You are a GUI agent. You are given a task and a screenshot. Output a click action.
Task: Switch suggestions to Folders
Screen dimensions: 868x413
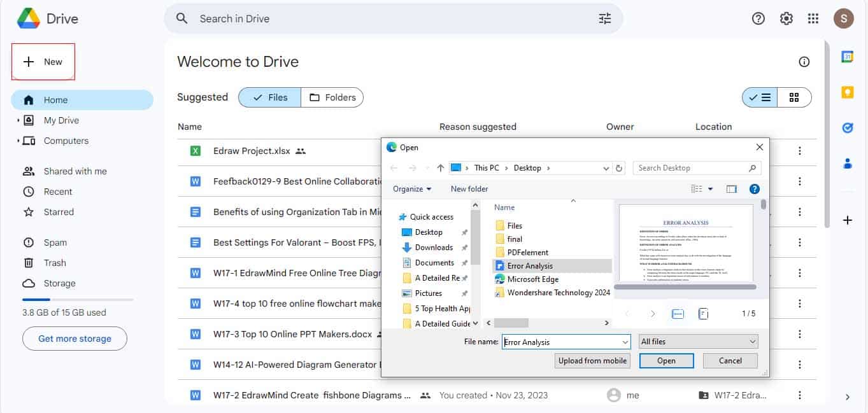coord(332,97)
